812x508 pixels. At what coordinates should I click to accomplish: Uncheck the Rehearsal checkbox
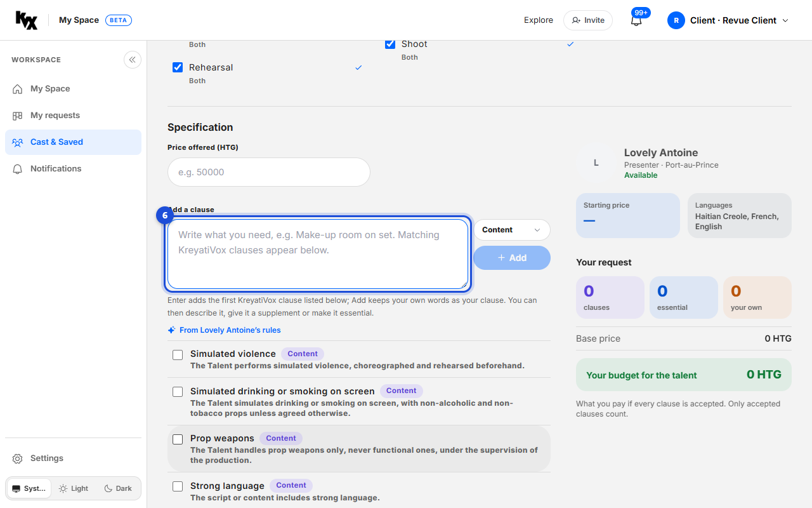[x=178, y=67]
